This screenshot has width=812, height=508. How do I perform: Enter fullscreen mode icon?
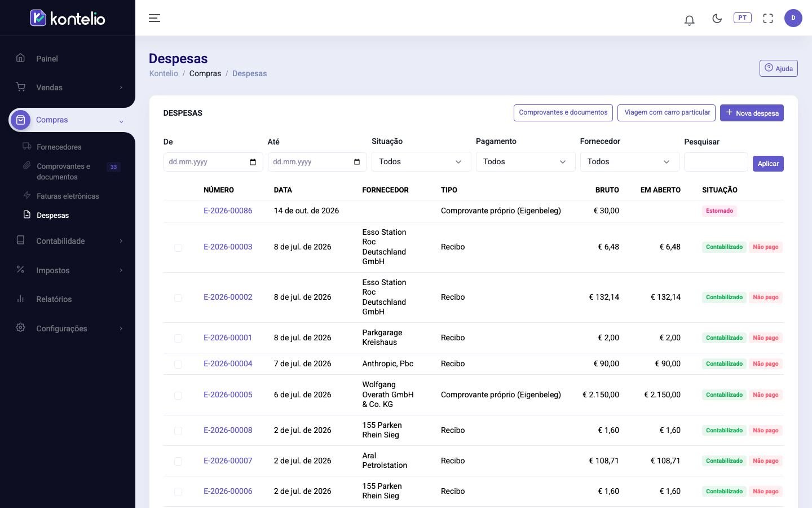[x=767, y=18]
